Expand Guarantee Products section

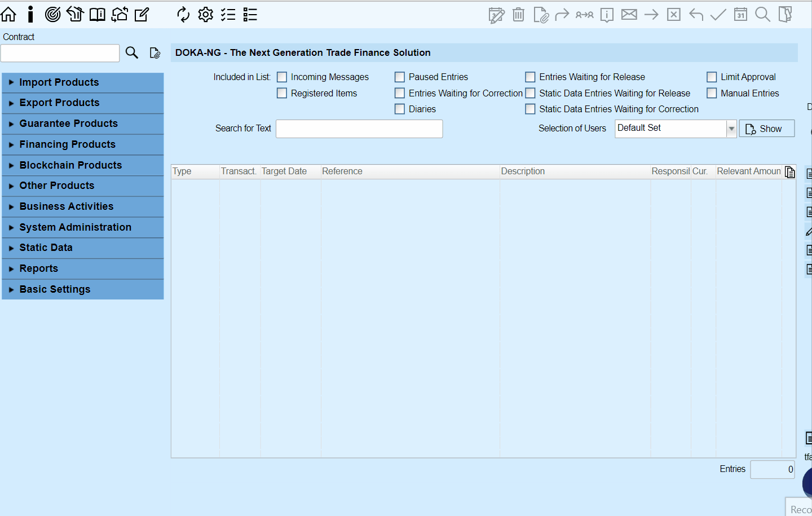pos(83,124)
